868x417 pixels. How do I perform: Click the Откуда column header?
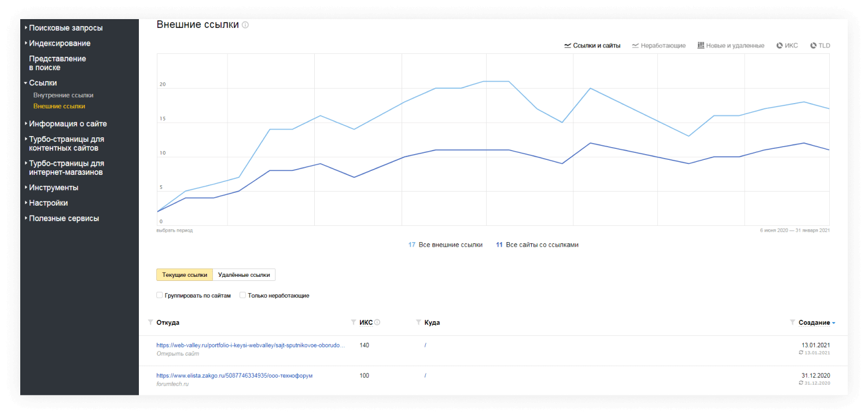pyautogui.click(x=168, y=323)
